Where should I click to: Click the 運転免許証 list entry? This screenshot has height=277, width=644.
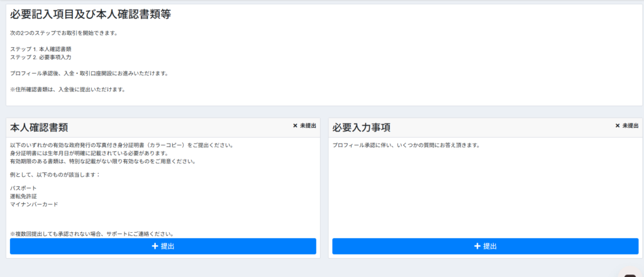[23, 196]
